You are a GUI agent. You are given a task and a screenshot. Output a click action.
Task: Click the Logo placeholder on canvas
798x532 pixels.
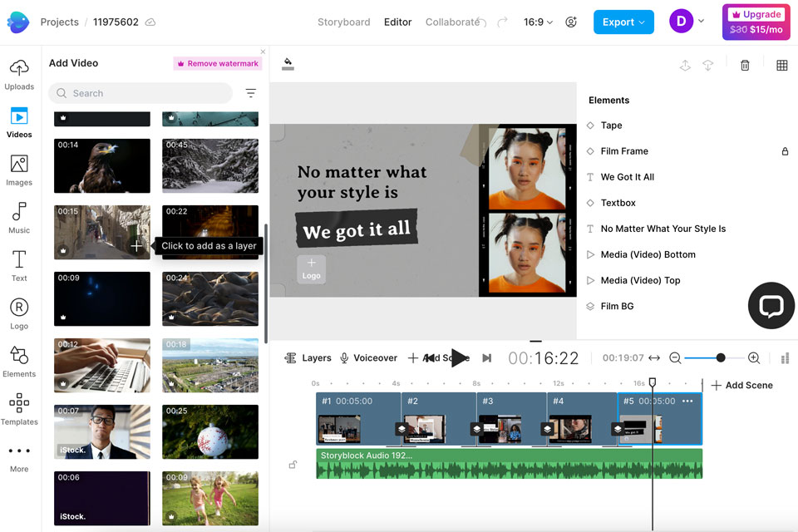point(312,269)
